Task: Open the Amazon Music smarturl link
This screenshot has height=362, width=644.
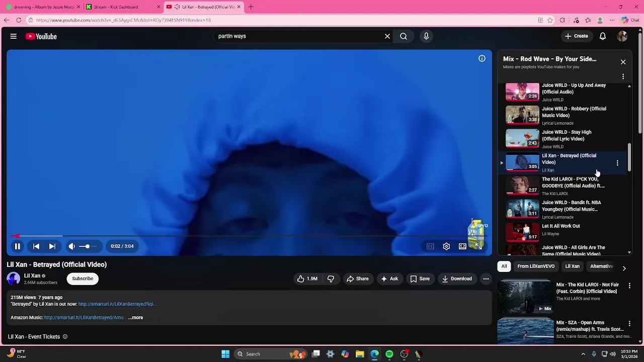Action: pyautogui.click(x=84, y=318)
